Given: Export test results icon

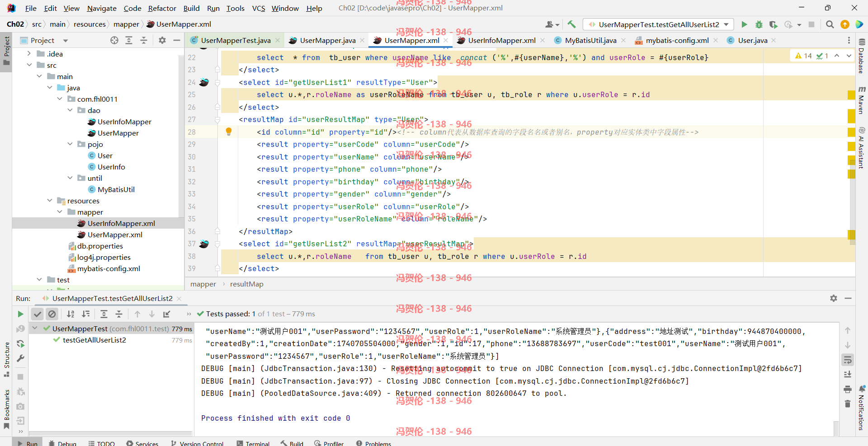Looking at the screenshot, I should [x=167, y=314].
